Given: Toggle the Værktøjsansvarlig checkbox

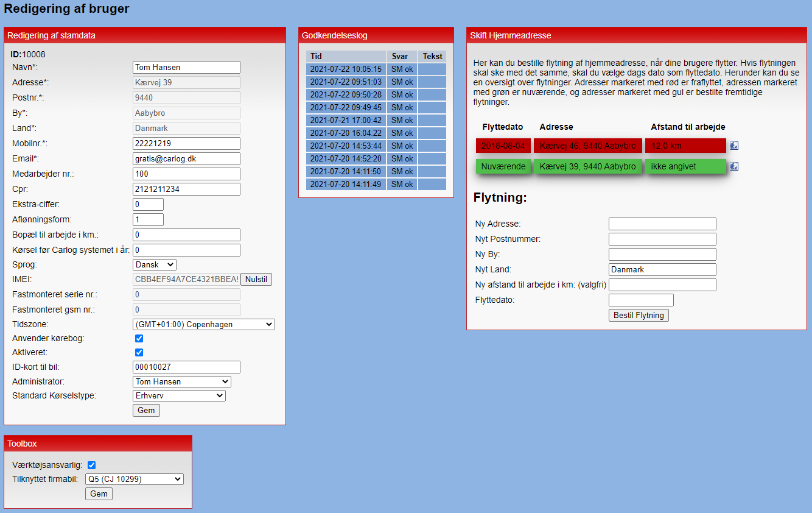Looking at the screenshot, I should (92, 465).
